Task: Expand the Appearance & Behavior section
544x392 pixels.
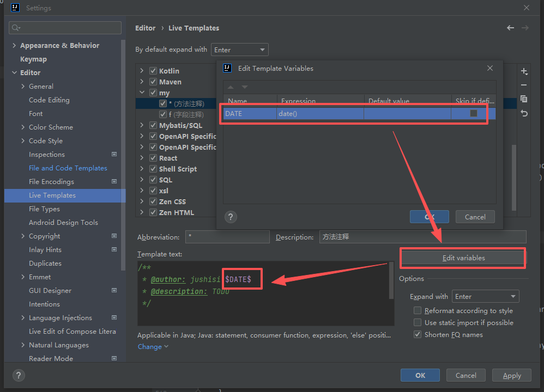Action: click(14, 45)
